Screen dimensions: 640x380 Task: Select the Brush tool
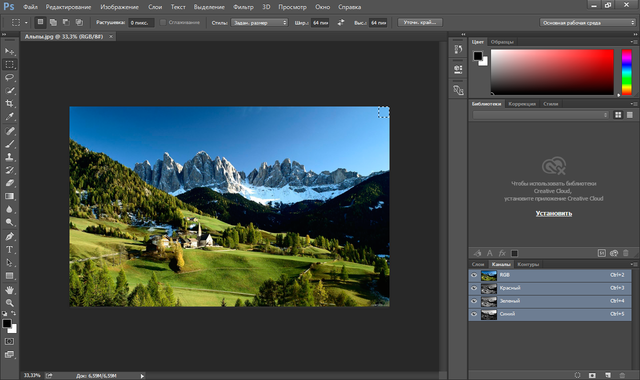coord(9,144)
